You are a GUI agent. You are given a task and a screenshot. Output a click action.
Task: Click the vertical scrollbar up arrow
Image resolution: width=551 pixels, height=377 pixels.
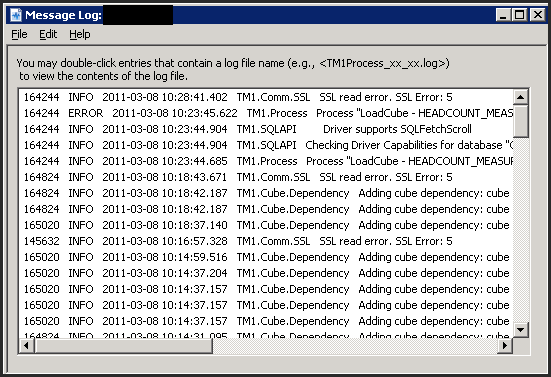coord(520,97)
